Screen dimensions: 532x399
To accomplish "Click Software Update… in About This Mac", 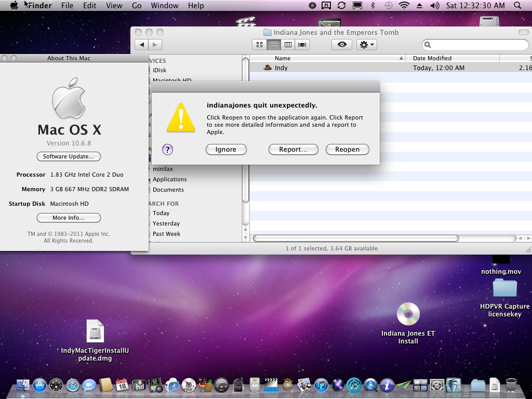I will tap(69, 156).
